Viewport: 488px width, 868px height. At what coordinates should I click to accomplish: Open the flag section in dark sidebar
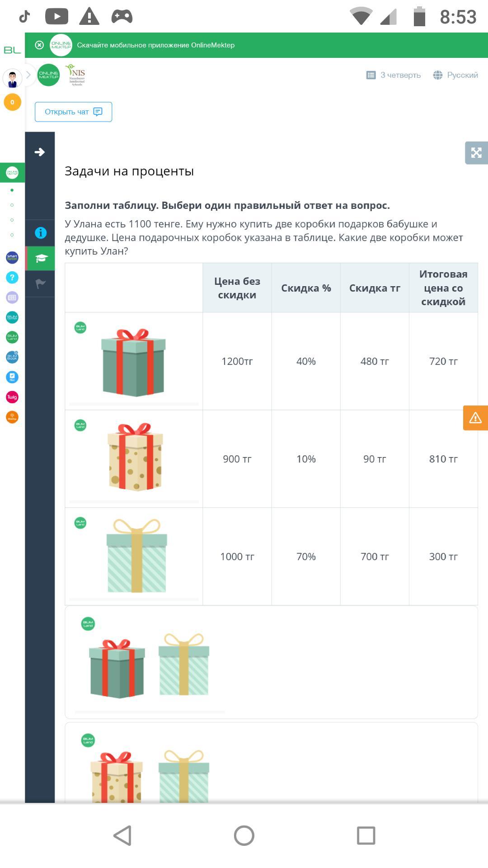[x=41, y=283]
